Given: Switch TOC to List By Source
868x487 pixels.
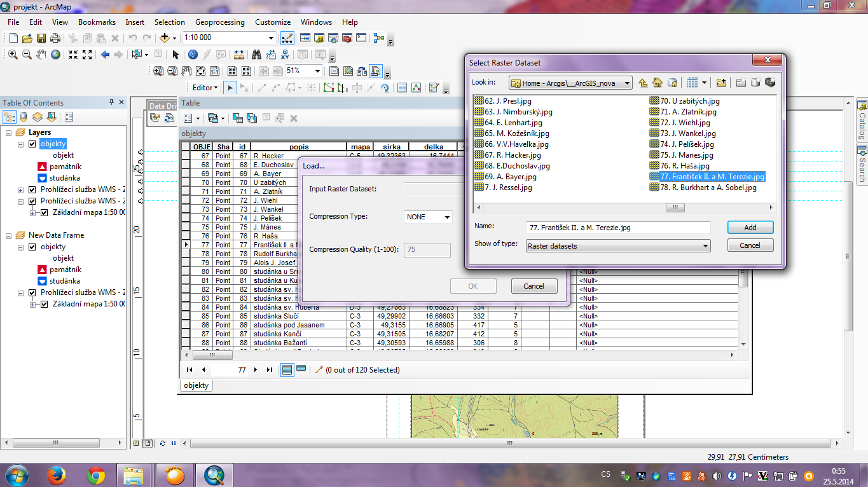Looking at the screenshot, I should tap(24, 117).
